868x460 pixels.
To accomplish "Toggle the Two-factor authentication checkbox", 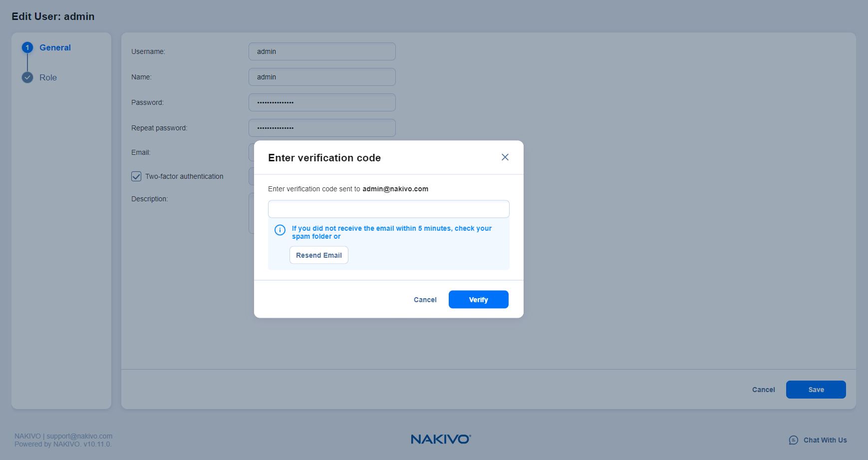I will [x=136, y=176].
